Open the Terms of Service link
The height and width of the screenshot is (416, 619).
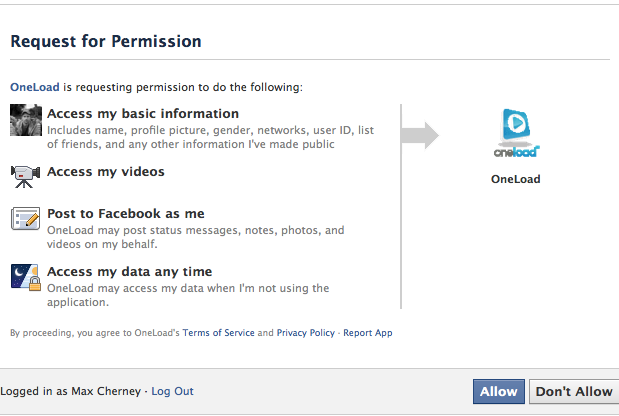218,333
